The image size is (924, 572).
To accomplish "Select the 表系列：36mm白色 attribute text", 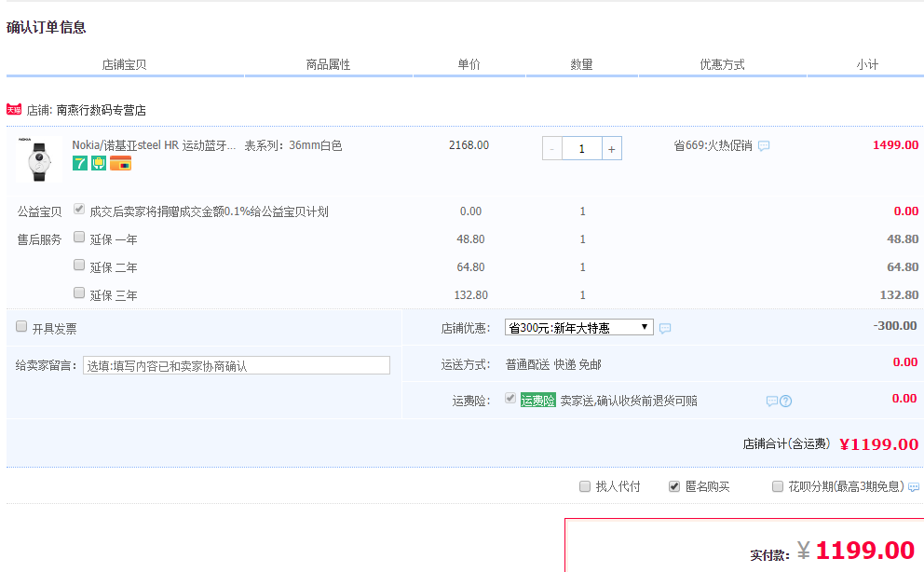I will point(293,145).
